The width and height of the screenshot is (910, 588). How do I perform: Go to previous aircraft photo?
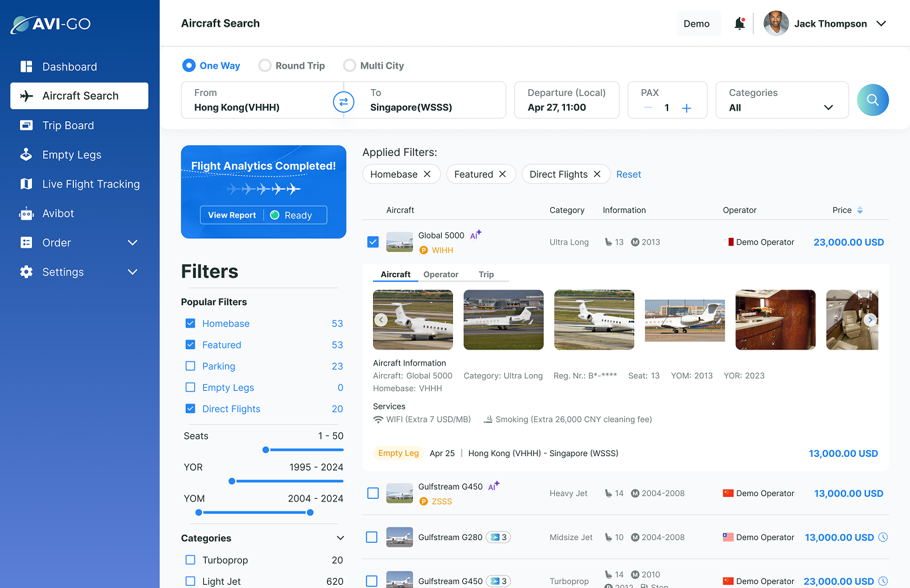(381, 320)
